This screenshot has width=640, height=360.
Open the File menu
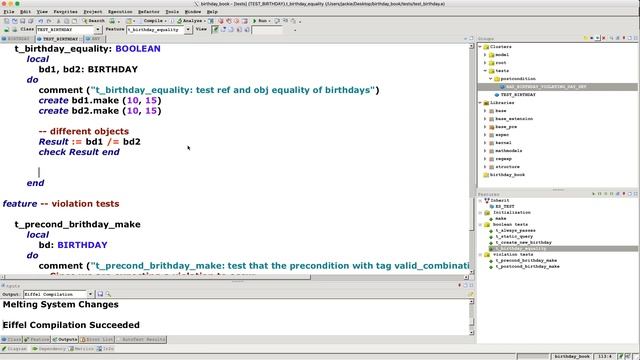click(x=9, y=12)
